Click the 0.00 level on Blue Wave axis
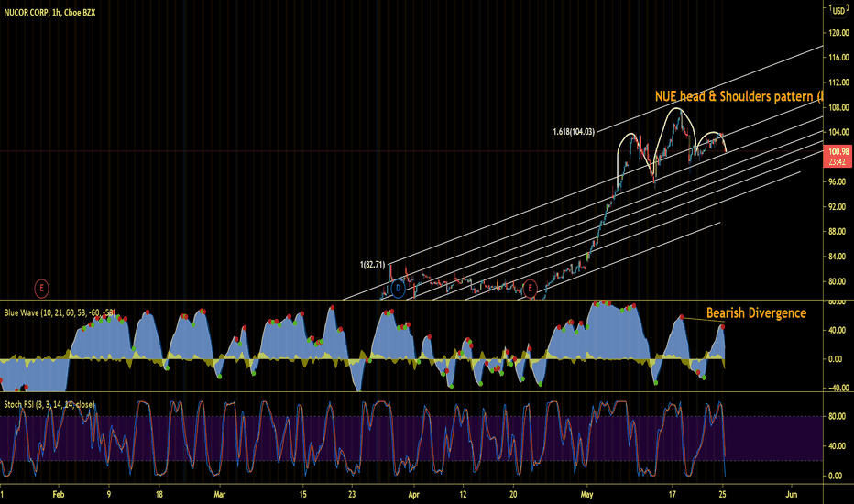Image resolution: width=854 pixels, height=504 pixels. coord(836,359)
